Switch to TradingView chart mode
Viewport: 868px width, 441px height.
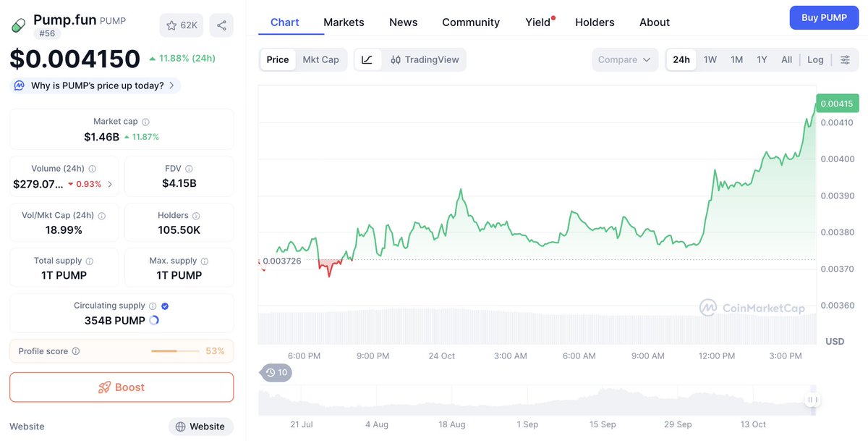[425, 59]
